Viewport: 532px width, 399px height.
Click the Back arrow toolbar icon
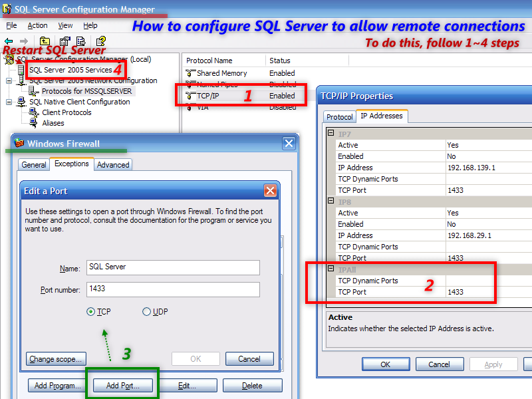coord(9,41)
